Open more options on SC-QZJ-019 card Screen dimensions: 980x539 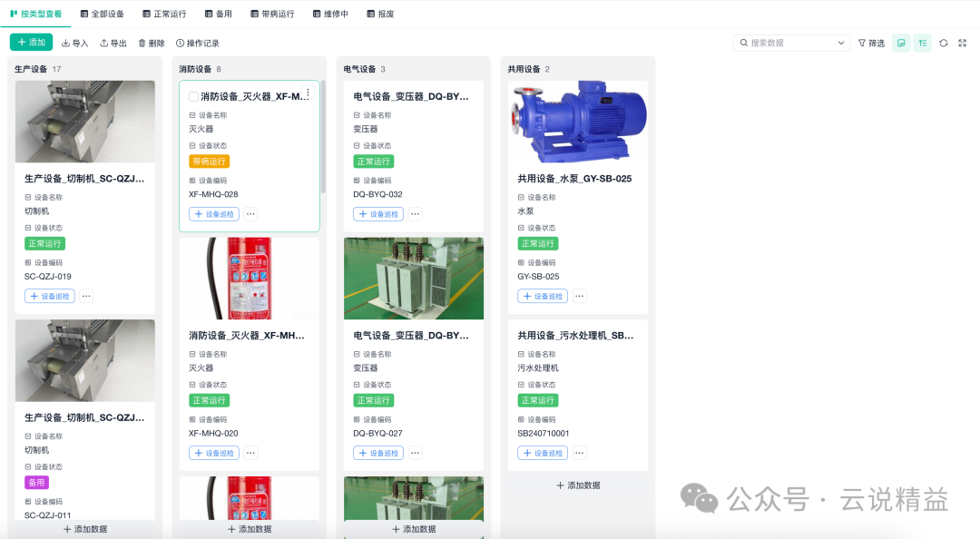86,296
